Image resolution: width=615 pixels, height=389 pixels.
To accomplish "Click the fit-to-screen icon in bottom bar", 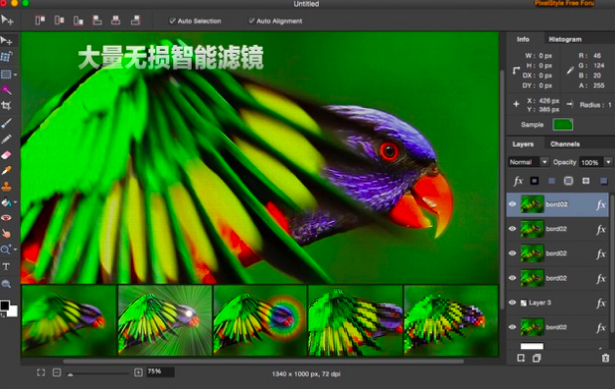I will click(x=41, y=373).
